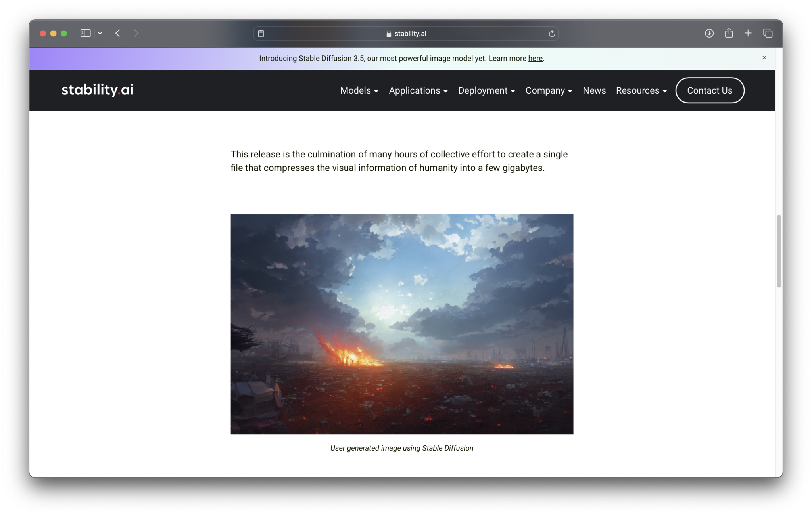Reload the stability.ai page
Screen dimensions: 812x516
551,34
